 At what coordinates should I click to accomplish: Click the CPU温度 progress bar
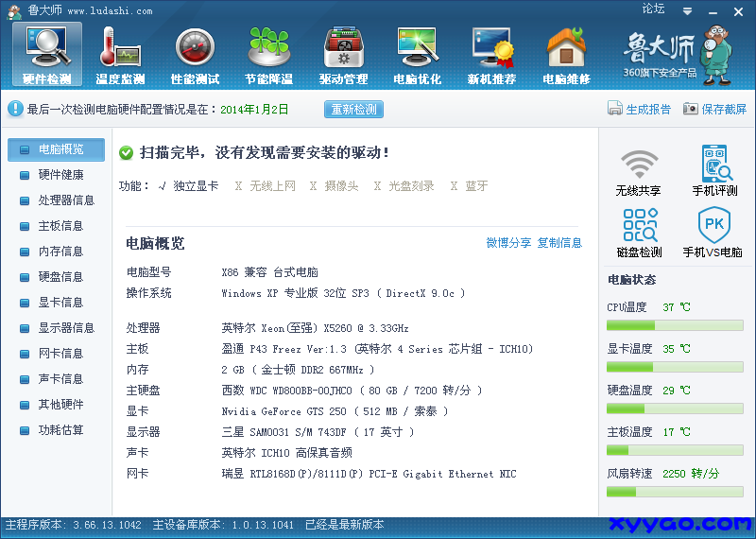click(x=675, y=325)
